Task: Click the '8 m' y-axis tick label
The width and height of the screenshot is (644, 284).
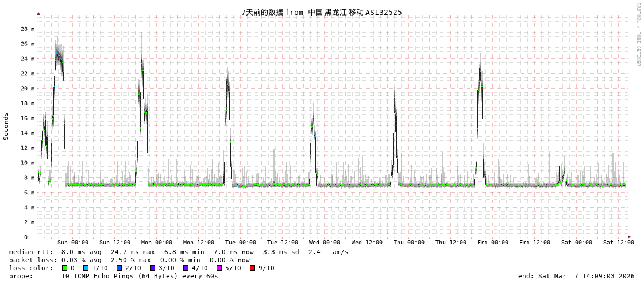Action: (30, 178)
